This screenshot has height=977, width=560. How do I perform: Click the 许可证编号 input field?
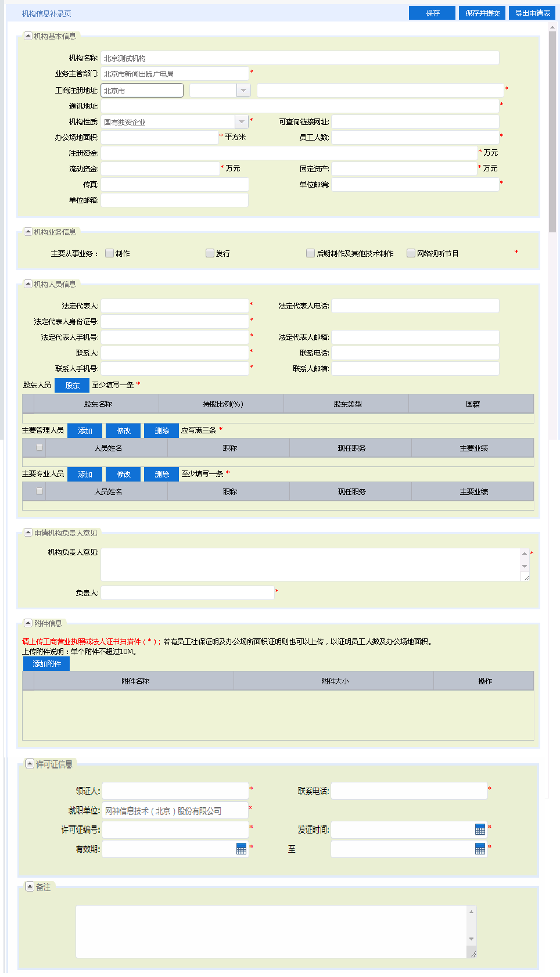[175, 829]
